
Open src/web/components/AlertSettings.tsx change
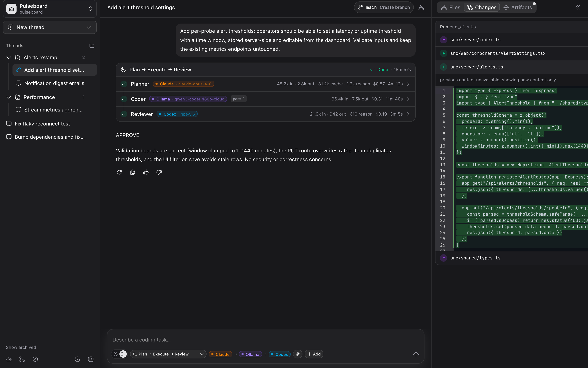pos(511,53)
